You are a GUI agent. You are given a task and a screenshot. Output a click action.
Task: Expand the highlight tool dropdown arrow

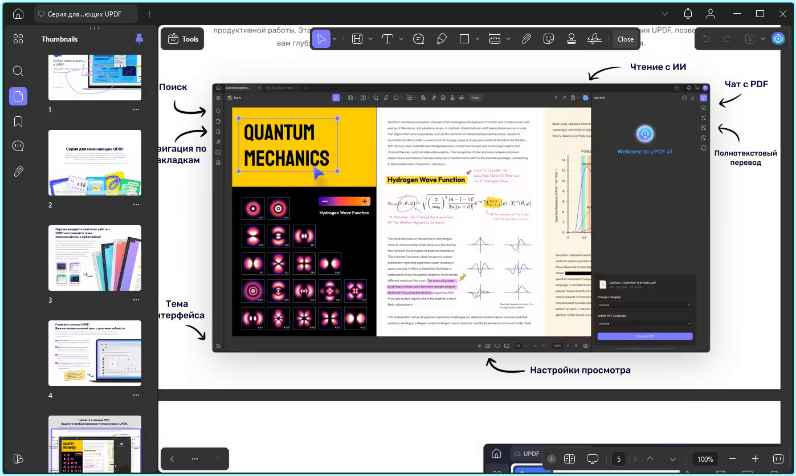pos(369,39)
